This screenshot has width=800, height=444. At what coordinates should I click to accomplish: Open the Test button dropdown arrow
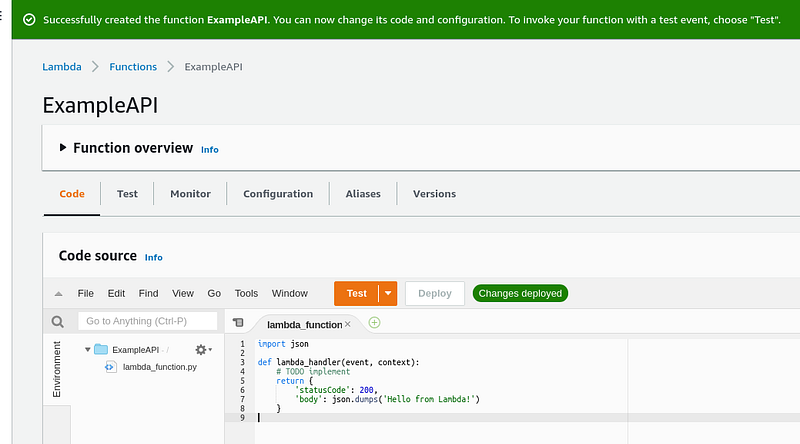(x=388, y=293)
